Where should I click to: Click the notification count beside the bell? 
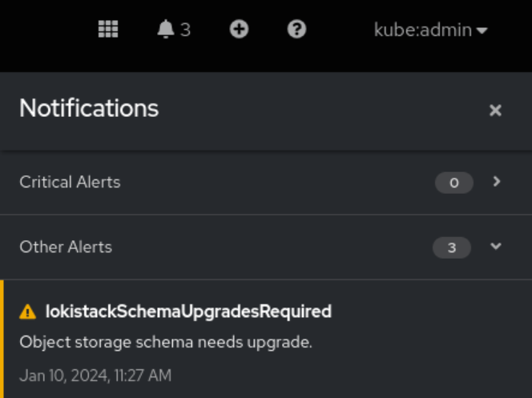(x=185, y=30)
